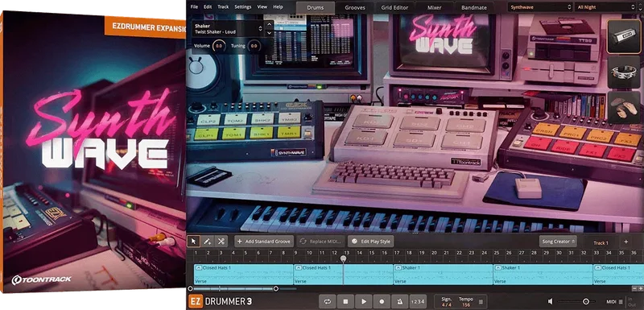Select the Track 1 tab
The height and width of the screenshot is (310, 644).
point(601,242)
